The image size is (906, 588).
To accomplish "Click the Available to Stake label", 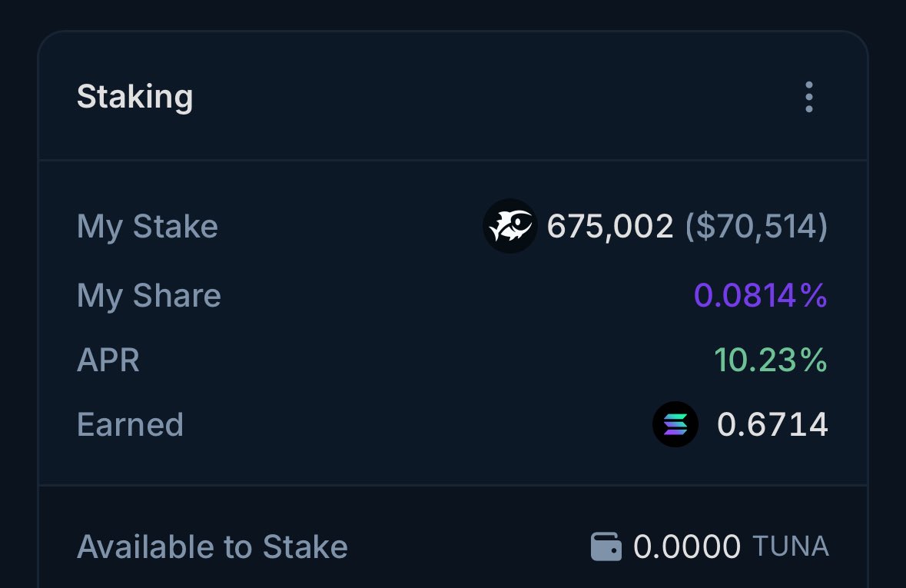I will click(212, 547).
